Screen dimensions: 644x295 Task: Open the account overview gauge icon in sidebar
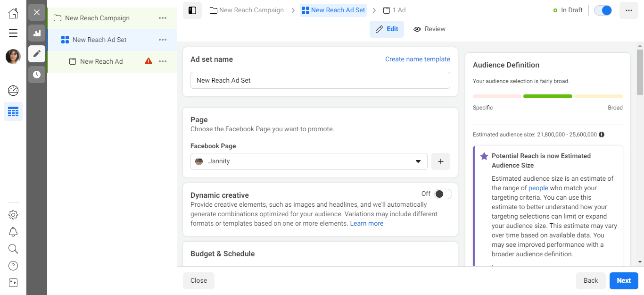(13, 90)
